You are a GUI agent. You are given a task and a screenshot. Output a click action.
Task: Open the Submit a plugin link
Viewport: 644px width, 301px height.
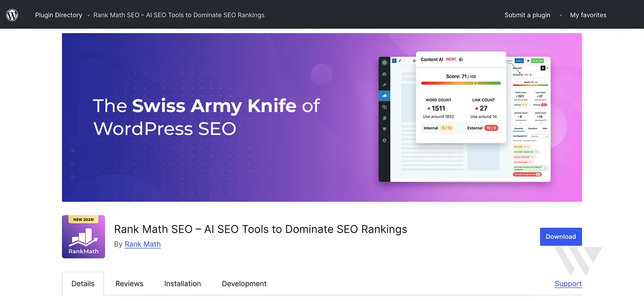527,15
